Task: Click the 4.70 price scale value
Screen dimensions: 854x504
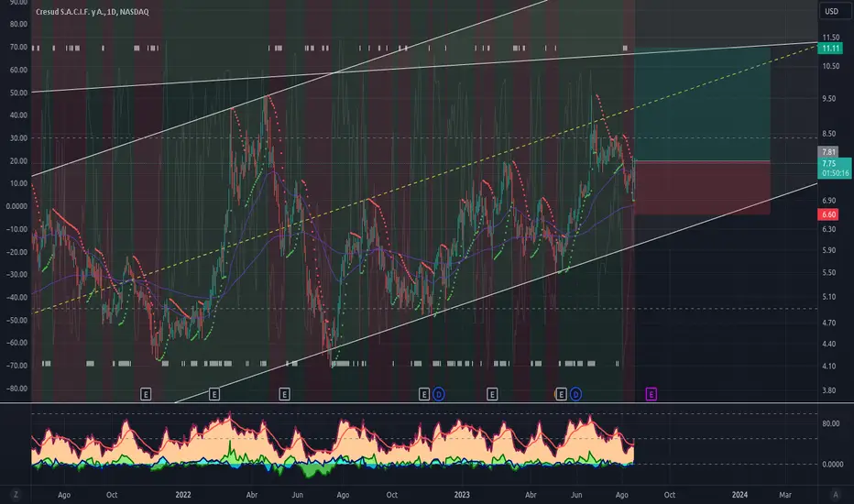Action: (x=828, y=323)
